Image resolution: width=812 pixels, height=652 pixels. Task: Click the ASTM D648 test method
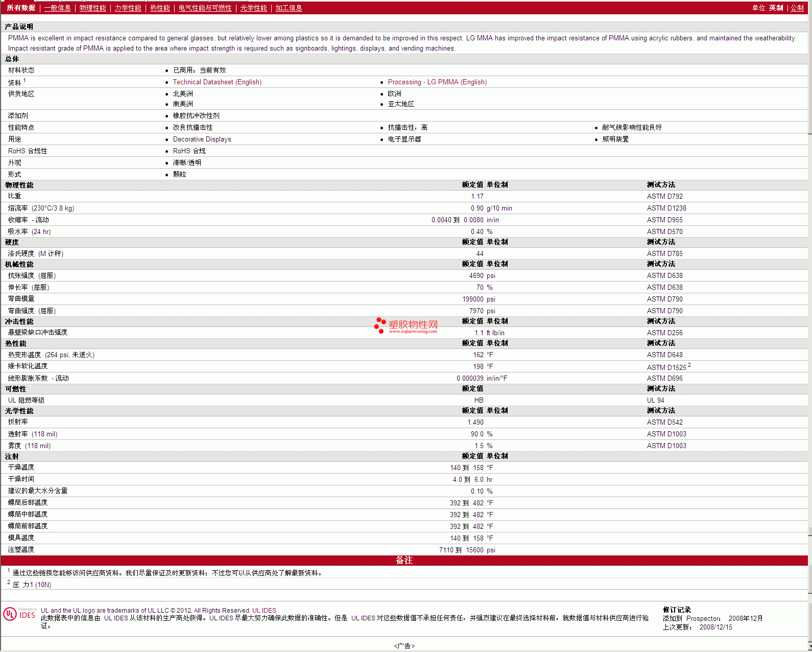[664, 355]
